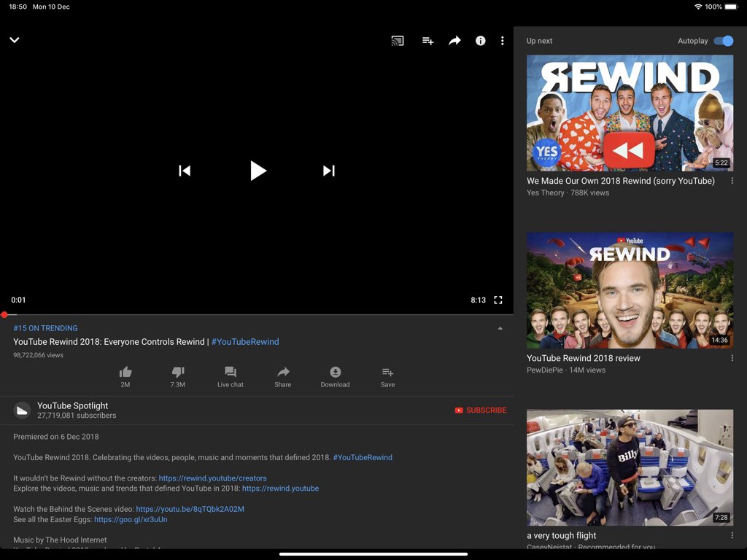
Task: Tap the 'Up next' heading
Action: (539, 41)
